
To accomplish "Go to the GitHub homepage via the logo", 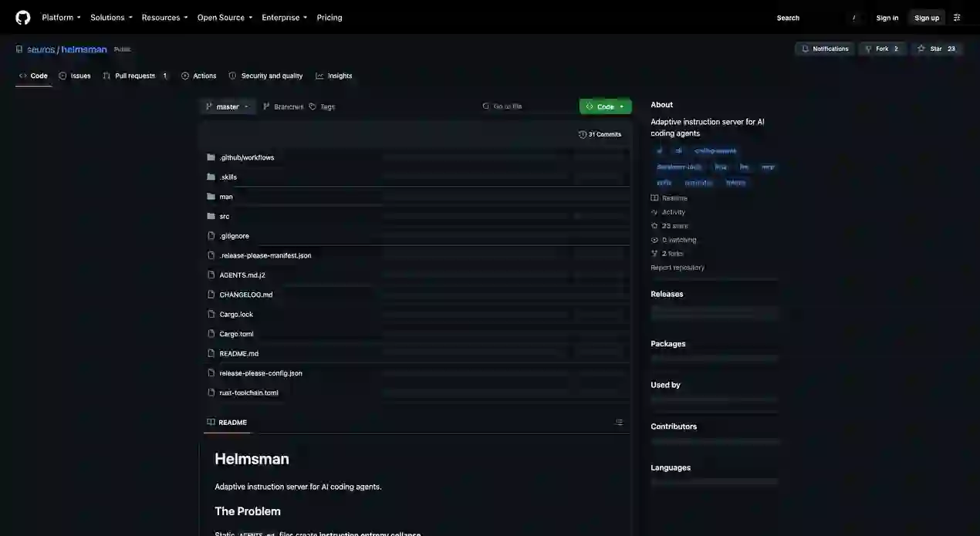I will coord(23,17).
